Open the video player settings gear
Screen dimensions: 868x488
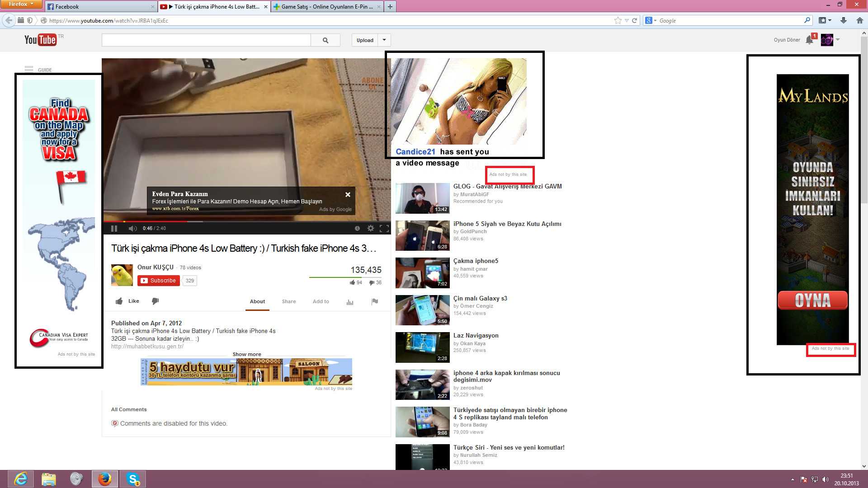click(371, 229)
